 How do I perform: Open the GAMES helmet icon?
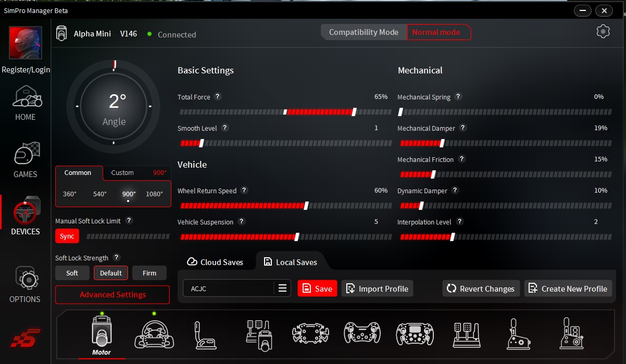(26, 155)
